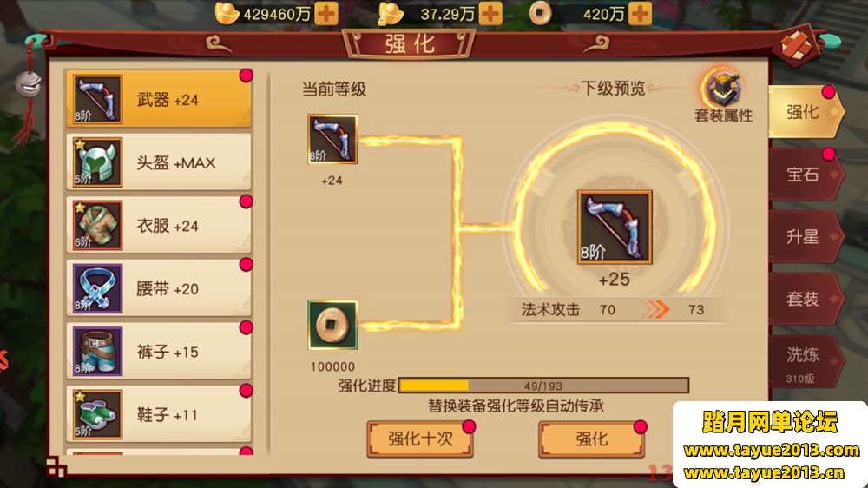The width and height of the screenshot is (868, 488).
Task: Tap the +25 preview bow icon
Action: [615, 228]
